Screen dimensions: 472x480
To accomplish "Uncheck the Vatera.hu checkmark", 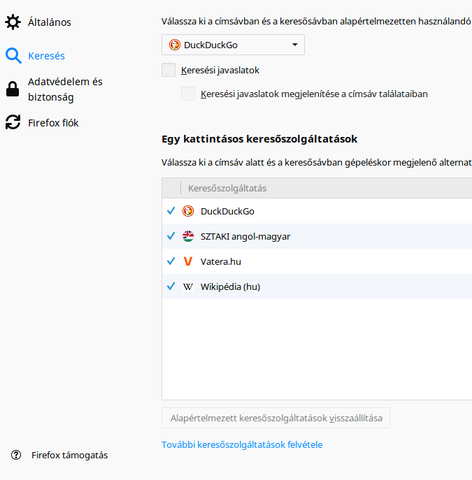I will tap(171, 261).
